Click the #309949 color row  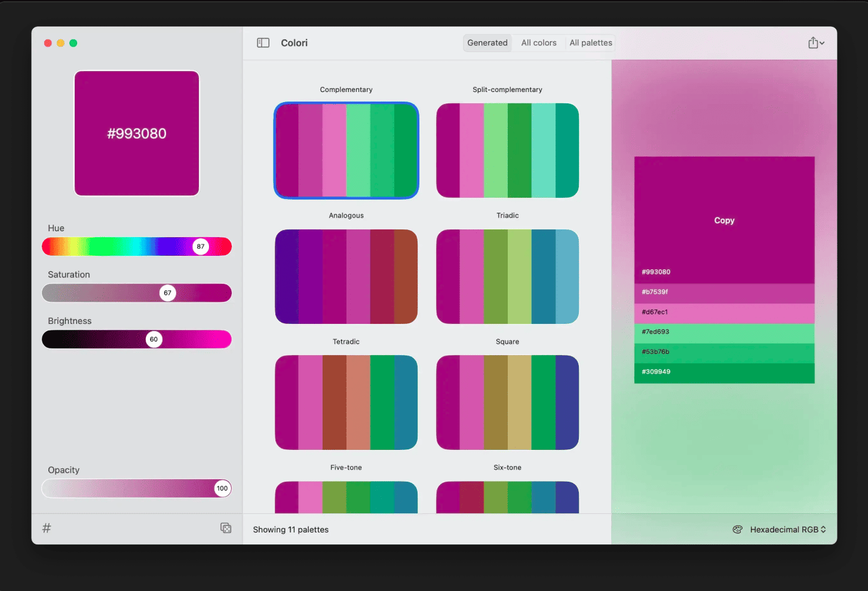[x=724, y=373]
